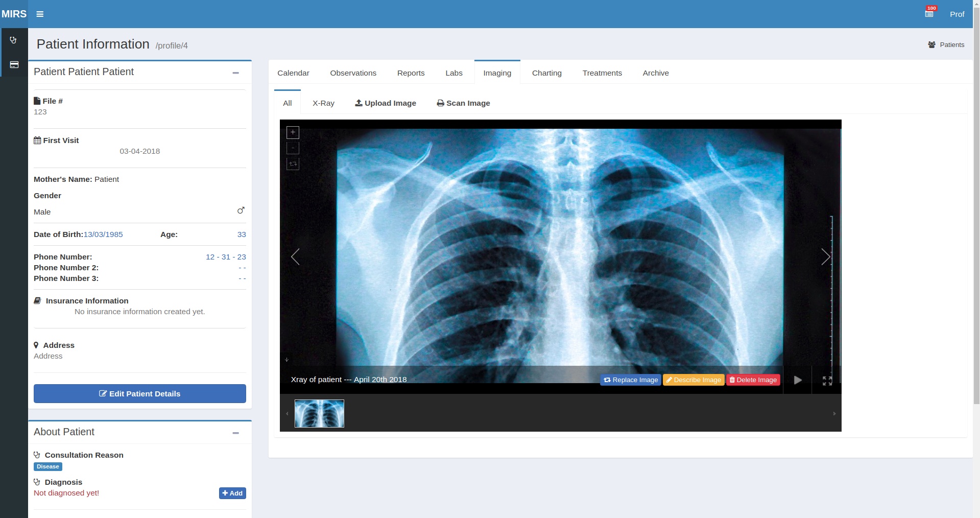Open the notifications list icon with badge
The image size is (980, 518).
pos(929,14)
